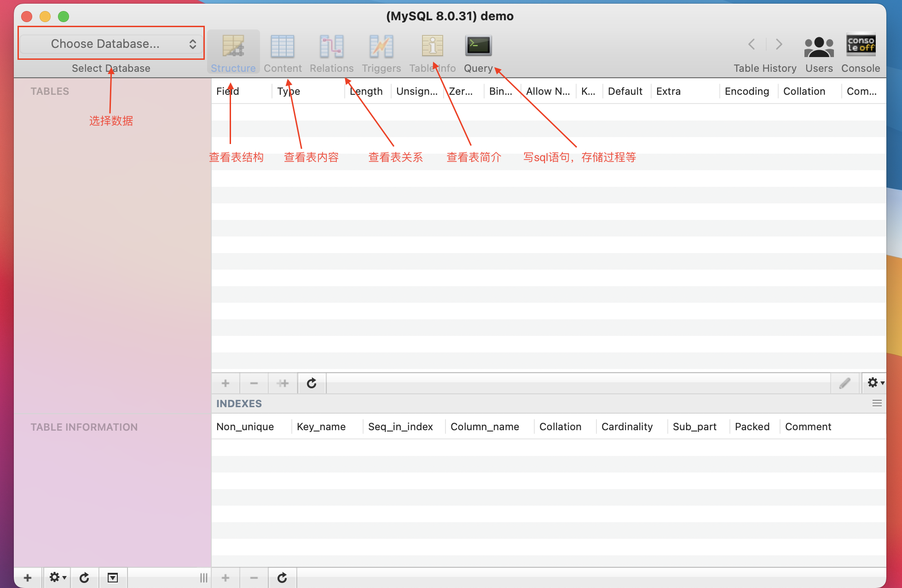Open the Choose Database dropdown
This screenshot has height=588, width=902.
[x=111, y=44]
